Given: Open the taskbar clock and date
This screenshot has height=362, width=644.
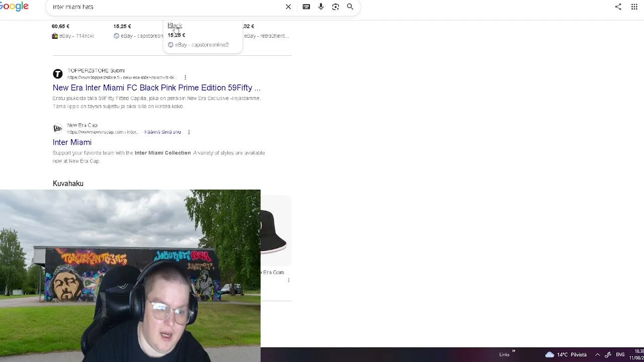Looking at the screenshot, I should [636, 354].
